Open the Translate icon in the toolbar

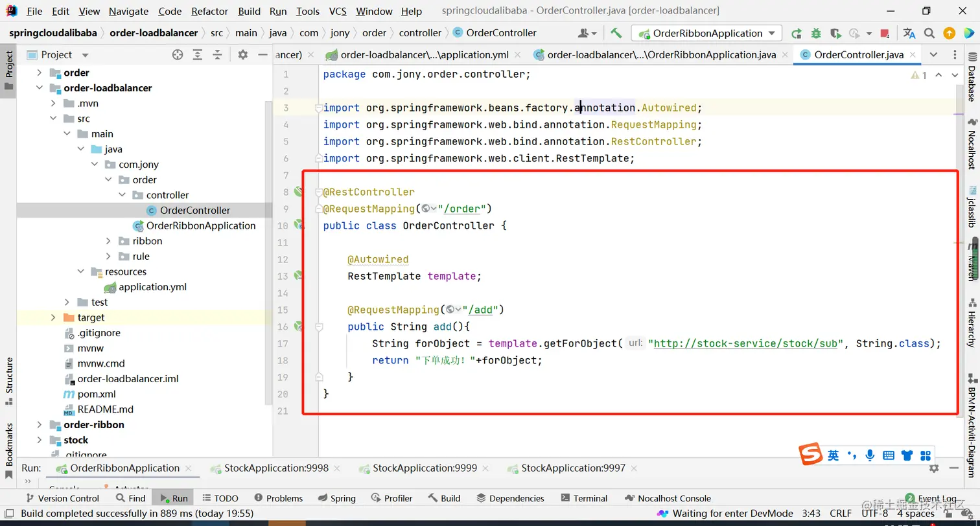point(909,33)
